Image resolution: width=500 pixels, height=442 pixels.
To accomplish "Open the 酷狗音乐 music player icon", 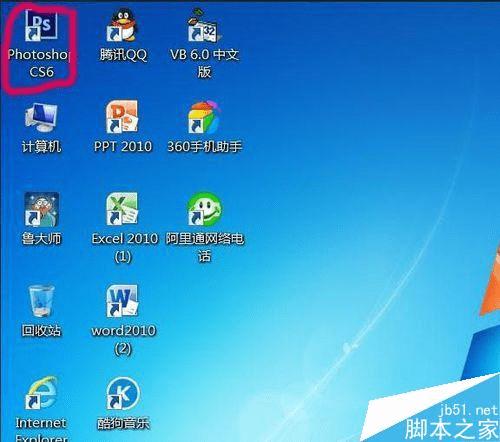I will (x=122, y=393).
